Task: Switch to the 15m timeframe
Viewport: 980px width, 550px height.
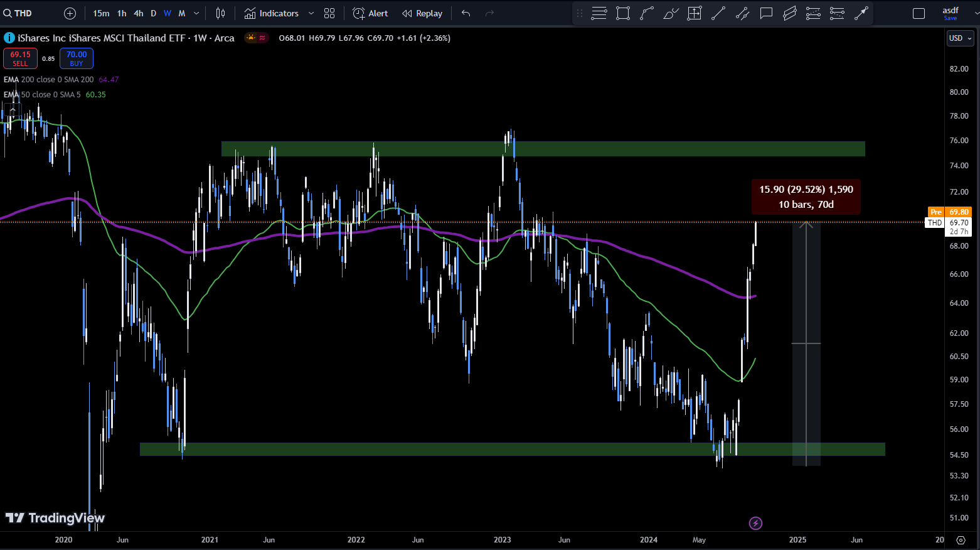Action: tap(101, 13)
